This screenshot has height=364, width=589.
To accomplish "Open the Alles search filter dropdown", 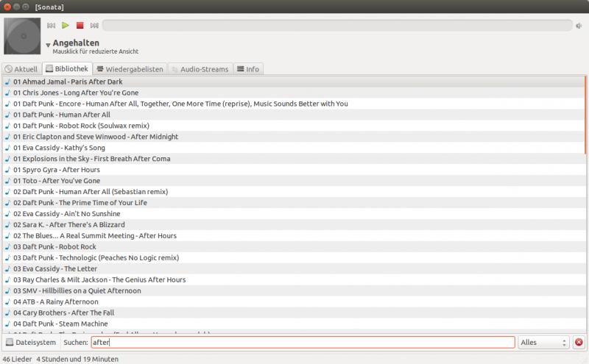I will click(x=543, y=342).
